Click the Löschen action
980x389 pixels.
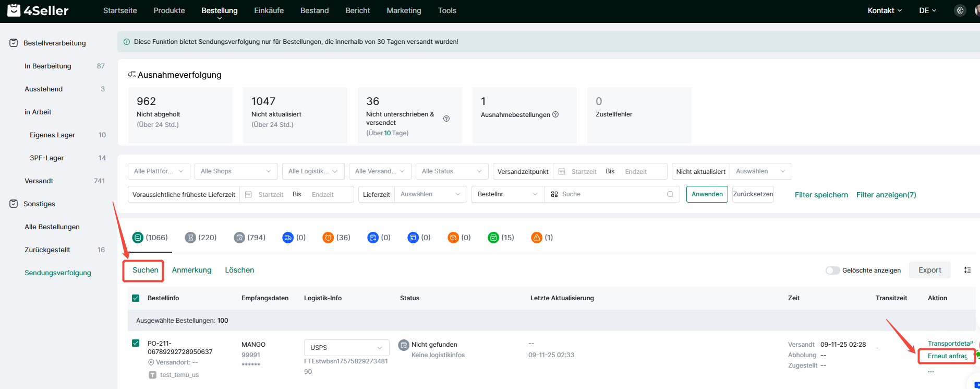[239, 270]
